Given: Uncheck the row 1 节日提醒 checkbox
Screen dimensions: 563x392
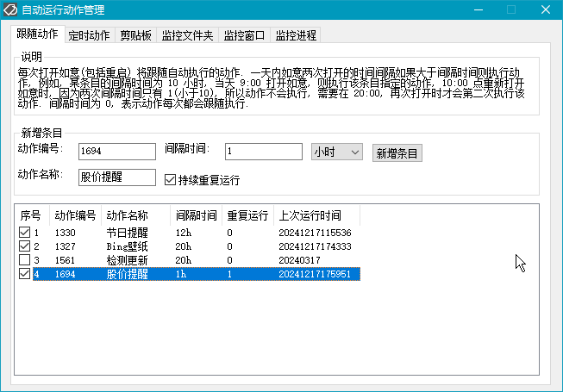Looking at the screenshot, I should 24,233.
